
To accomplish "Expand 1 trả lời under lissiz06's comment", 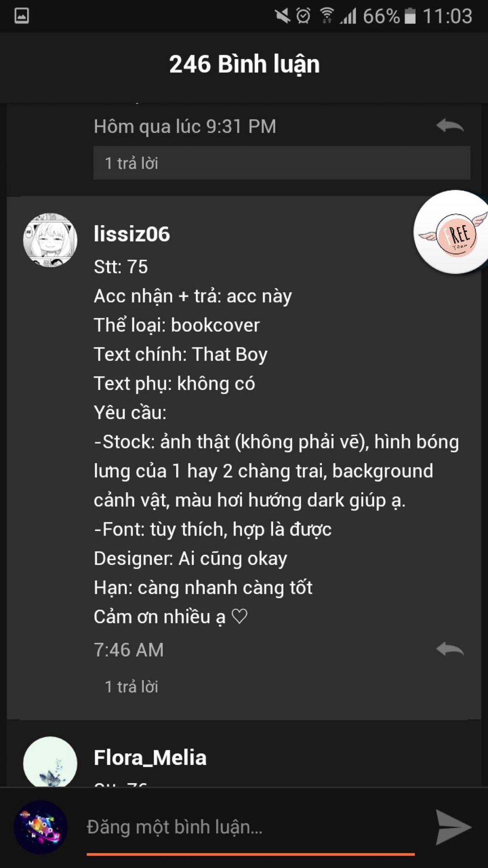I will (x=131, y=687).
